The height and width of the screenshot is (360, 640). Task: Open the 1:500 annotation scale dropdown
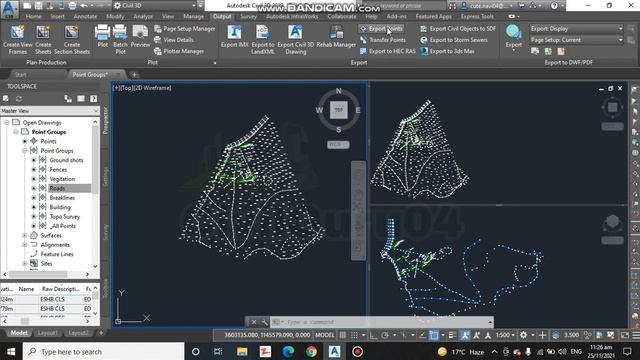505,335
